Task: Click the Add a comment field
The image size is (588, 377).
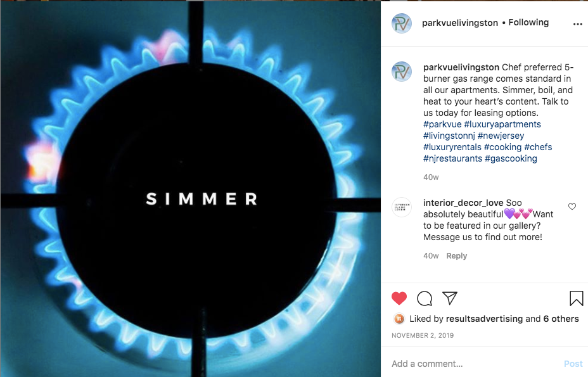Action: click(x=475, y=364)
